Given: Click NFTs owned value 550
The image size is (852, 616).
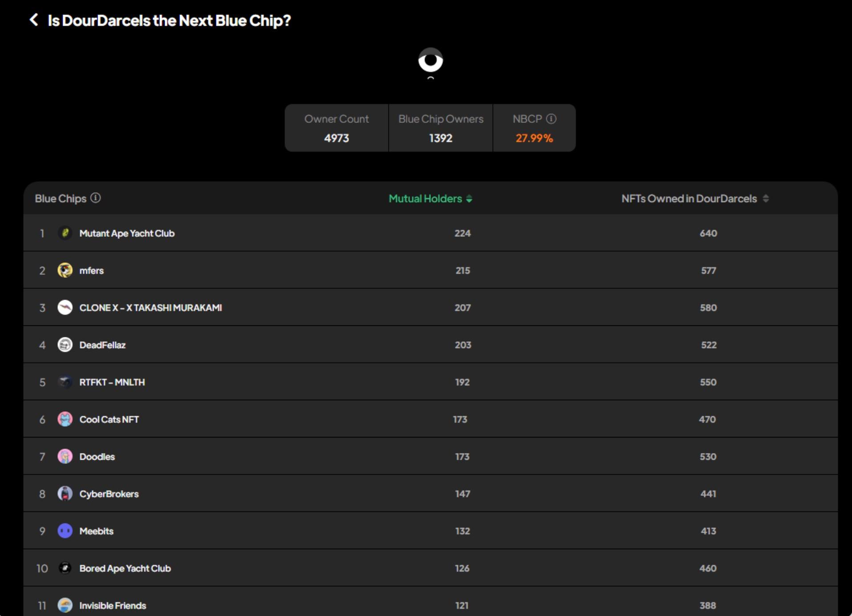Looking at the screenshot, I should [708, 382].
